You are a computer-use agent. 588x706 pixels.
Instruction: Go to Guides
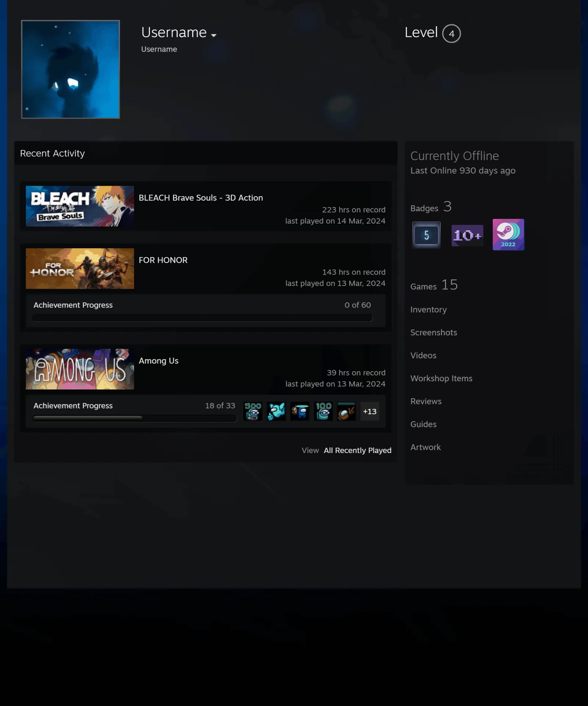point(423,424)
